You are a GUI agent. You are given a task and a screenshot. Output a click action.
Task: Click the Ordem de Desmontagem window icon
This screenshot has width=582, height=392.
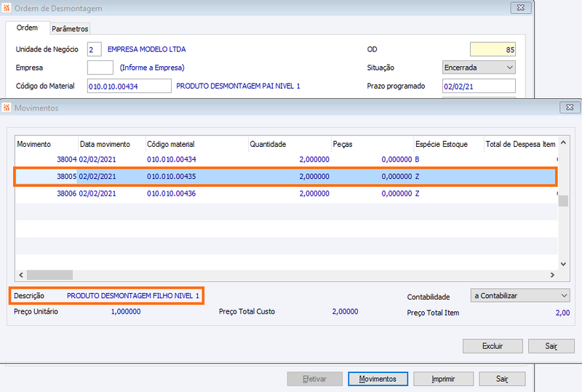7,9
